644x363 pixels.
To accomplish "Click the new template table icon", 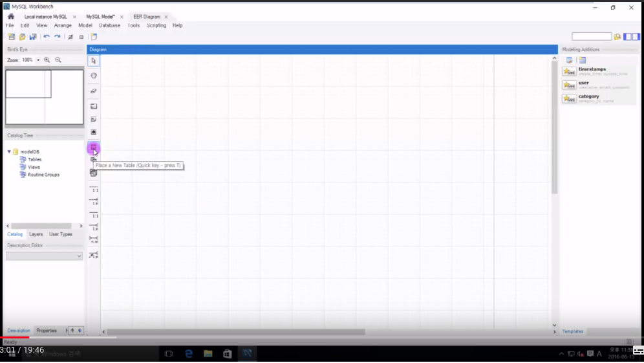I will [583, 60].
